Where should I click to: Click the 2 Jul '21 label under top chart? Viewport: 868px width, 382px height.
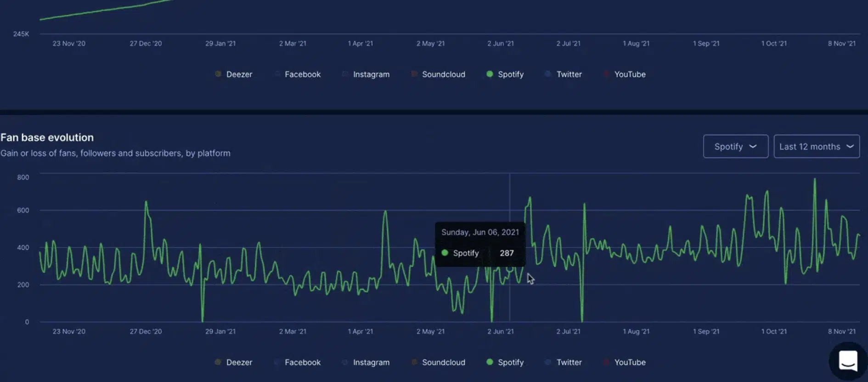(x=569, y=44)
